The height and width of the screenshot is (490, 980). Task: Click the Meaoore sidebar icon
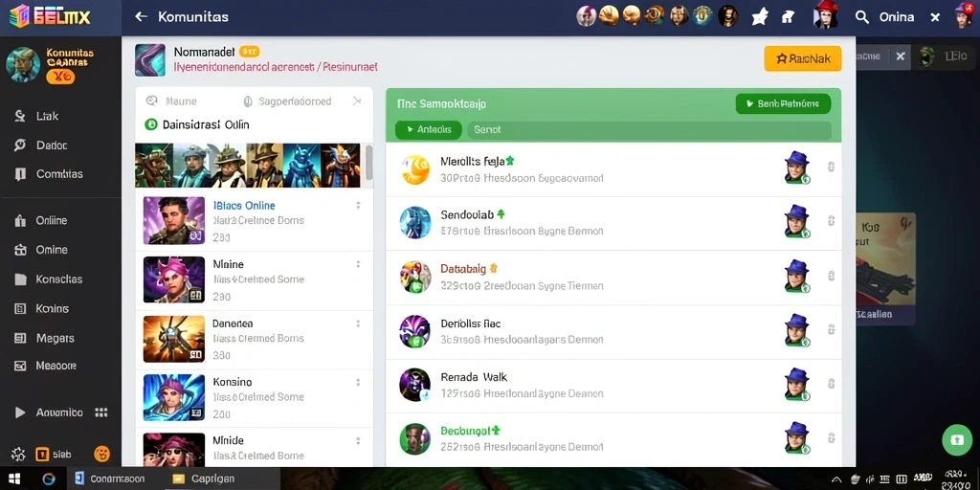[x=20, y=366]
